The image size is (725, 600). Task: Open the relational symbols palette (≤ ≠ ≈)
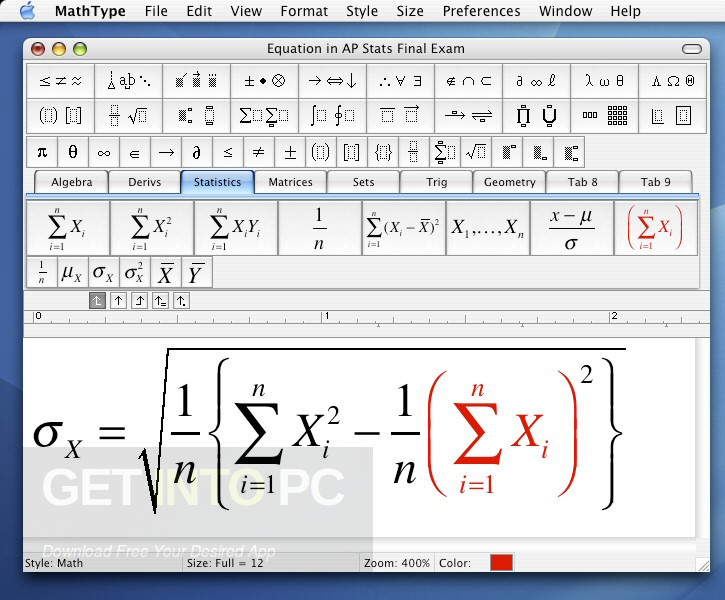tap(61, 81)
